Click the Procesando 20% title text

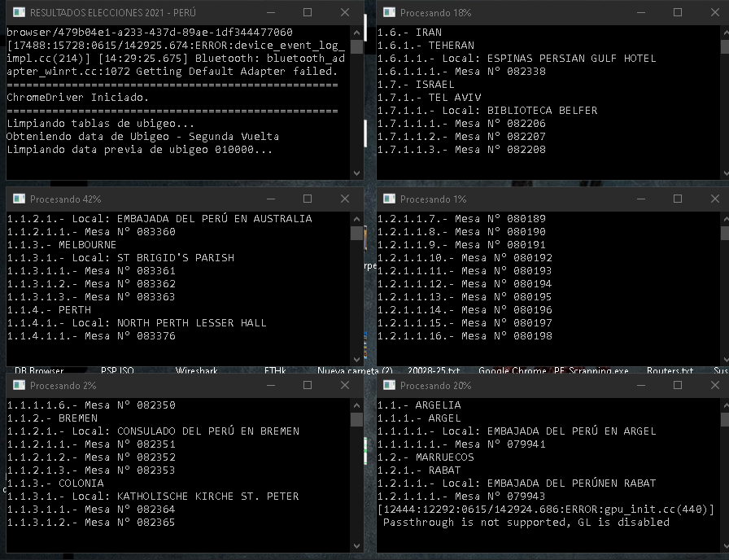pos(435,386)
